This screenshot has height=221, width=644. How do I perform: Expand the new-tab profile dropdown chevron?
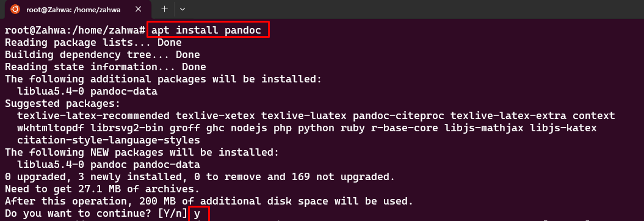click(x=183, y=9)
